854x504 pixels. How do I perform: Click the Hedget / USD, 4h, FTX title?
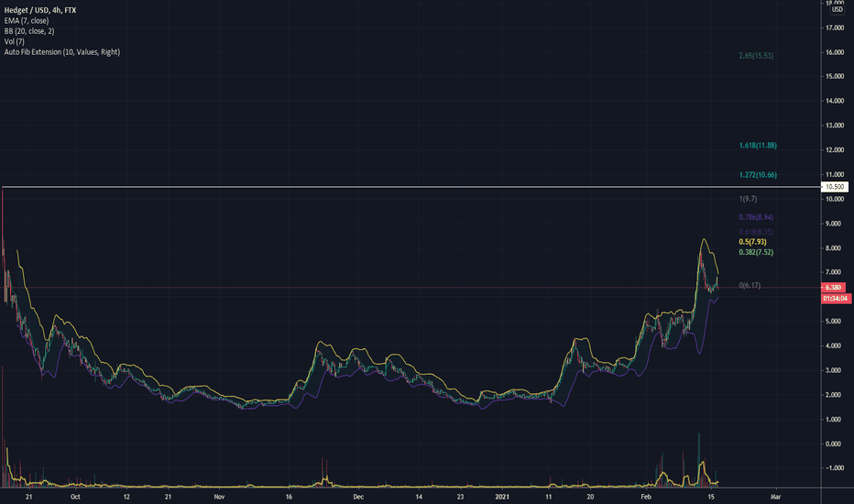(40, 10)
